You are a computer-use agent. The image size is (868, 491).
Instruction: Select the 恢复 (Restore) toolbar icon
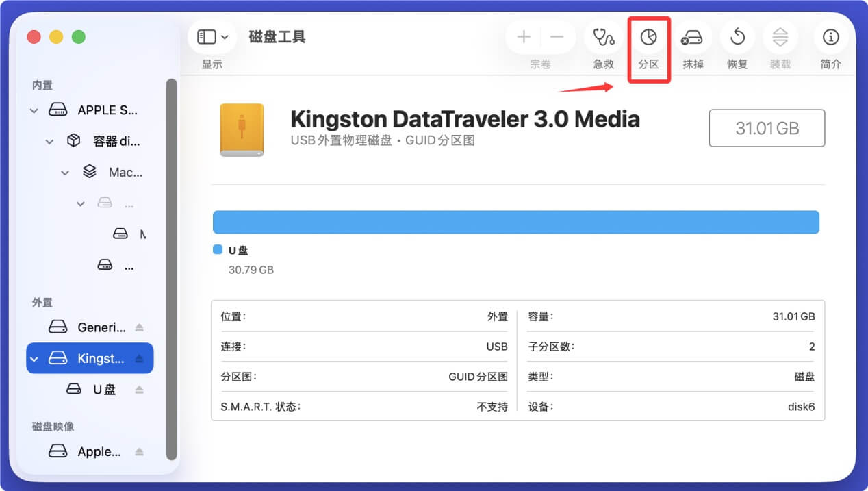tap(737, 38)
